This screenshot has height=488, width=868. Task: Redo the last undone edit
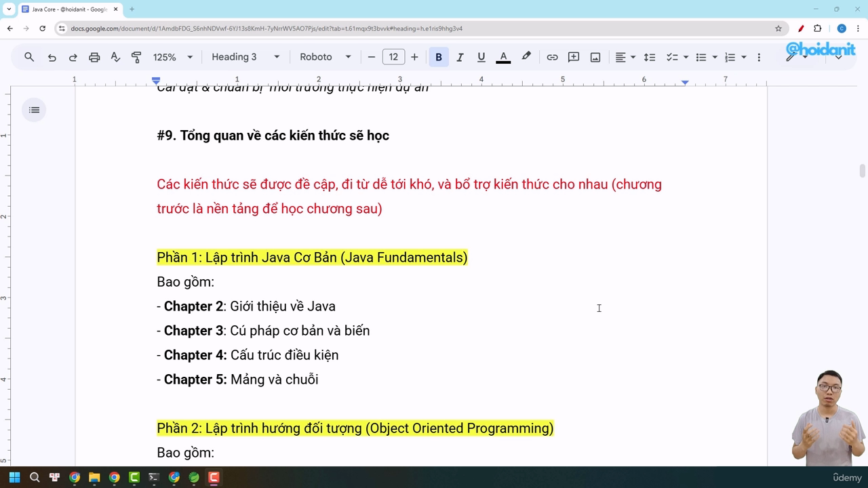point(73,57)
